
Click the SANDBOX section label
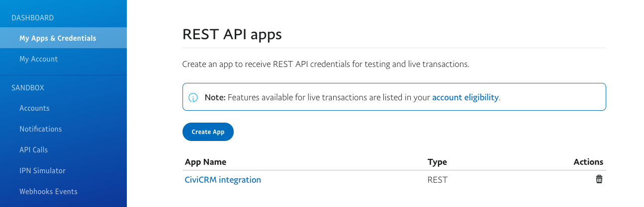pos(28,88)
